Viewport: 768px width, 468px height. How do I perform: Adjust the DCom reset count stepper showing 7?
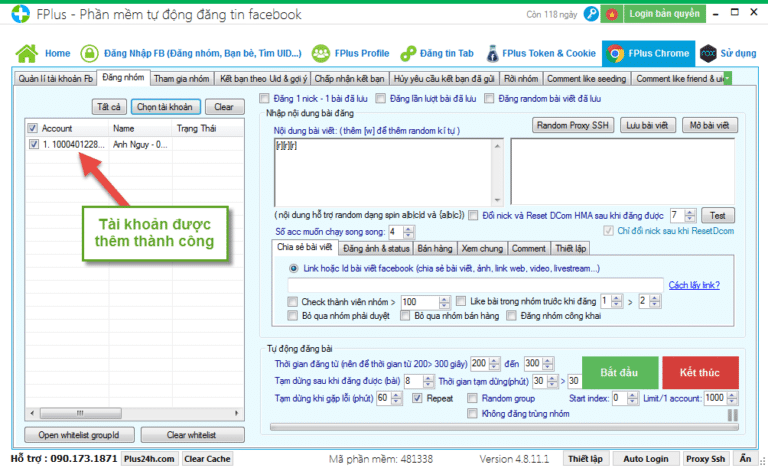(x=690, y=215)
